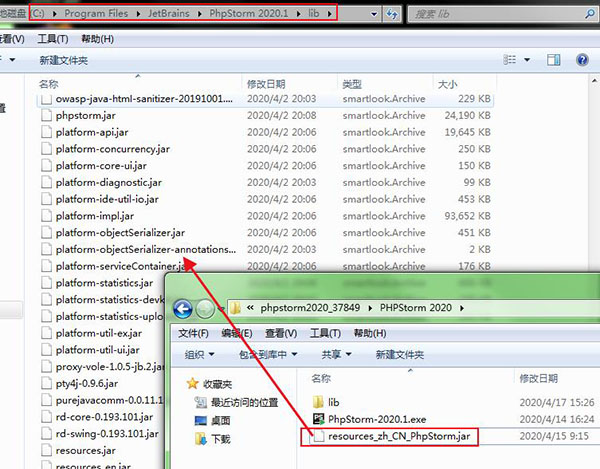Open the 帮助(H) menu in the lib window
The image size is (600, 469).
pos(98,39)
